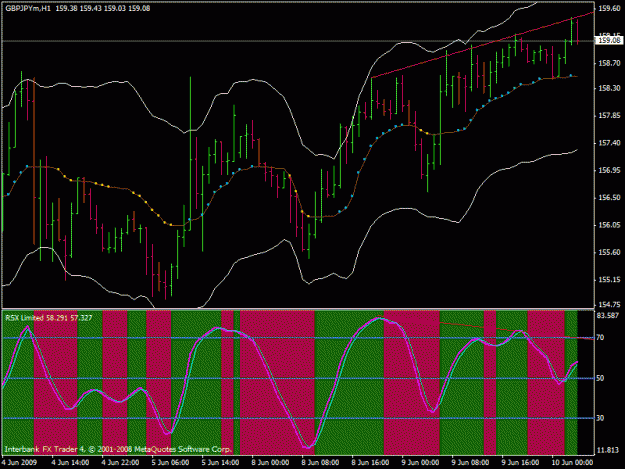This screenshot has height=469, width=625.
Task: Click the 5 Jun 06:00 time label
Action: pos(170,463)
